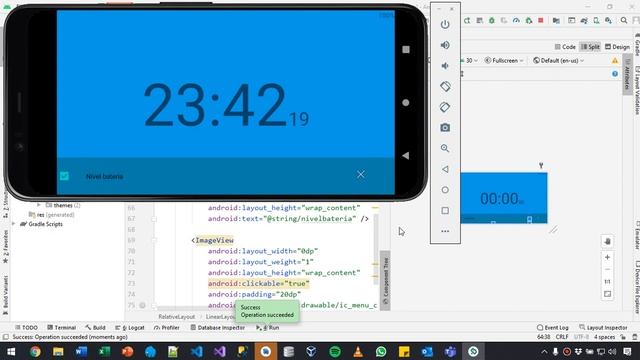Rotate emulator left using upper rotate icon
The height and width of the screenshot is (360, 640).
[445, 86]
